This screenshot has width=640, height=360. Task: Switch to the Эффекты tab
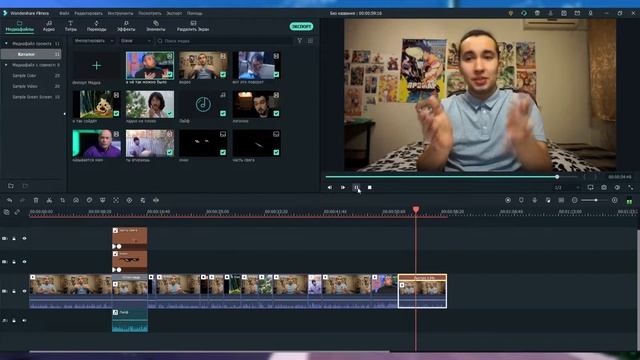(x=126, y=26)
